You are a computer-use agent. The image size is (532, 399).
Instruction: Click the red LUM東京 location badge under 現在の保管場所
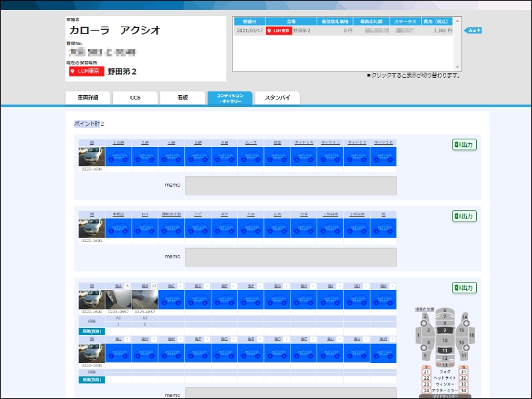86,72
